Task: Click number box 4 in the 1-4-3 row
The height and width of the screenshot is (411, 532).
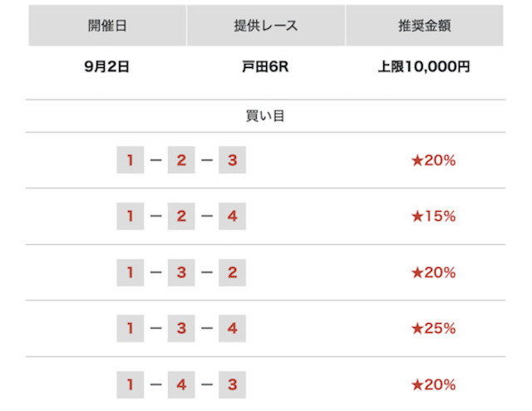Action: pos(181,384)
